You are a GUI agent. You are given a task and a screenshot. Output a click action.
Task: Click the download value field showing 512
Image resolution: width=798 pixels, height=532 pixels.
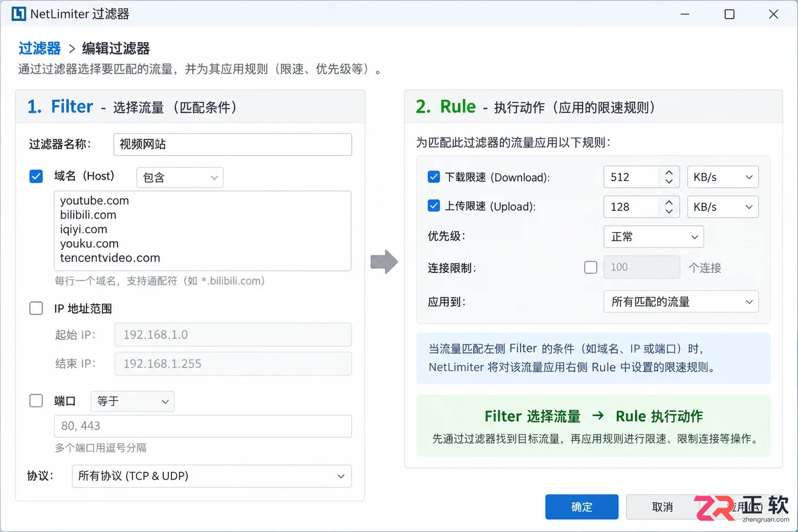tap(632, 177)
